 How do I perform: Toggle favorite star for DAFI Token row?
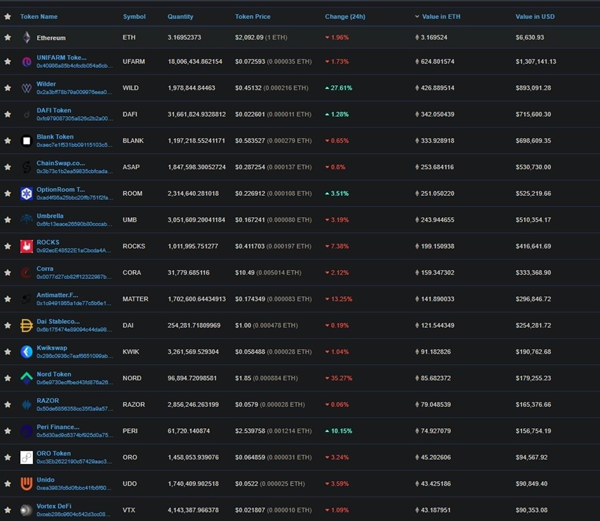[x=8, y=114]
